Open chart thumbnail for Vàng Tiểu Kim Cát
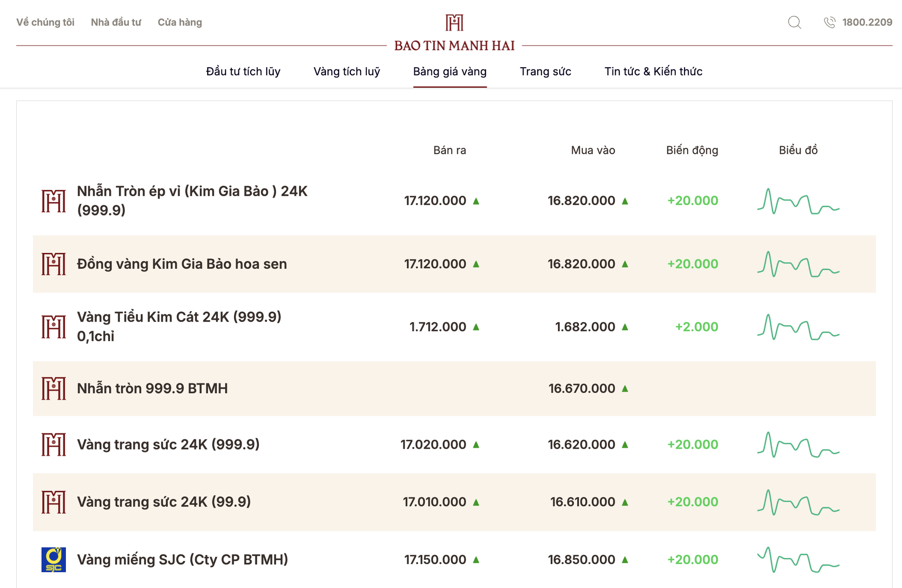 pyautogui.click(x=798, y=327)
